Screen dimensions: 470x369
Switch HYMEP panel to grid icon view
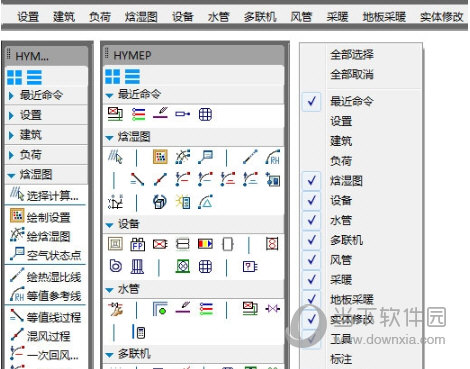coord(113,77)
